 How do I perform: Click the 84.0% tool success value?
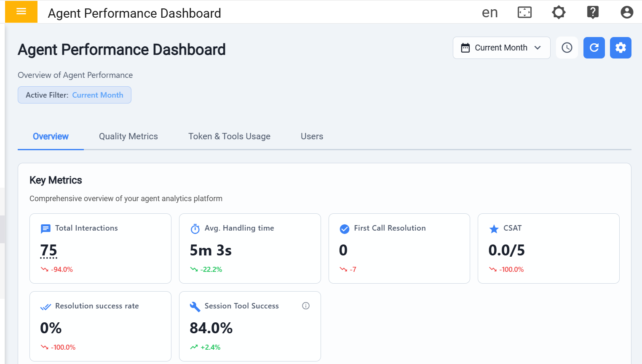[x=211, y=328]
